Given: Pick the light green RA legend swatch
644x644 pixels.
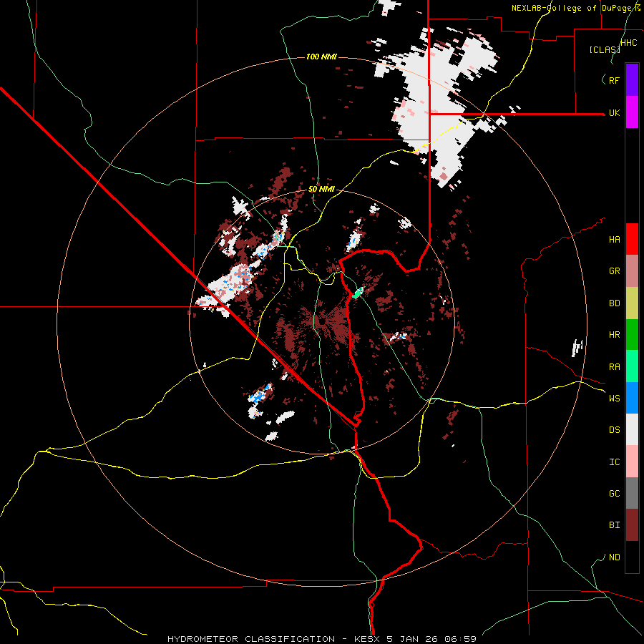Looking at the screenshot, I should (632, 366).
